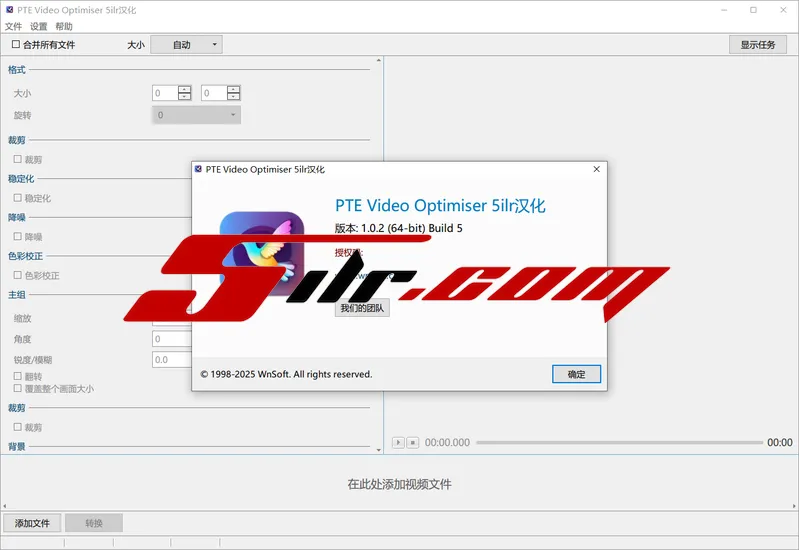Close the about dialog with X
Image resolution: width=799 pixels, height=550 pixels.
pos(597,169)
